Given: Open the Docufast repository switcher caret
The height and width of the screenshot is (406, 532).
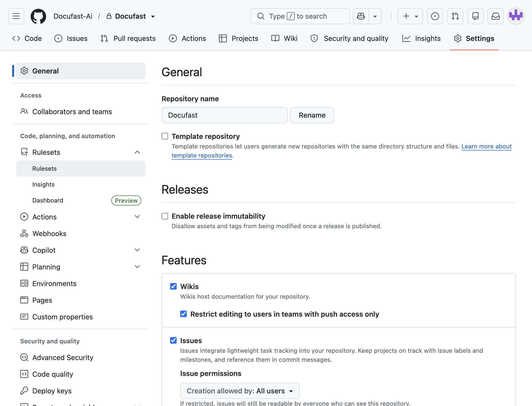Looking at the screenshot, I should click(153, 17).
